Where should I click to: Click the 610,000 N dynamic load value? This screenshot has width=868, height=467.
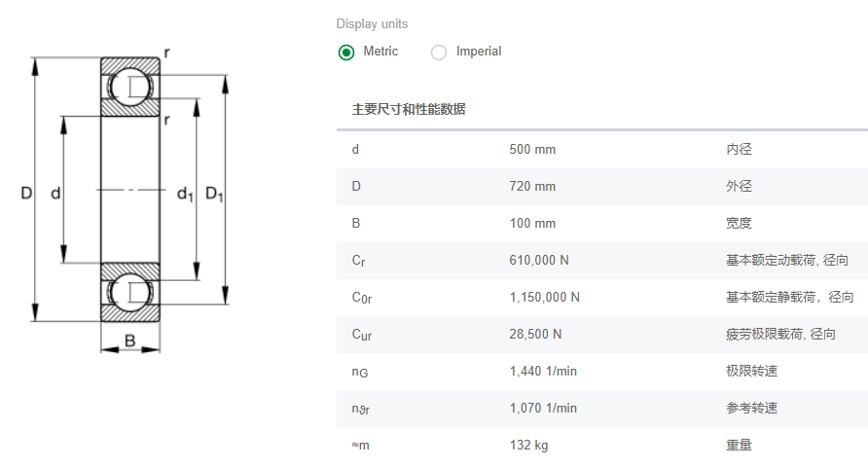pyautogui.click(x=538, y=261)
